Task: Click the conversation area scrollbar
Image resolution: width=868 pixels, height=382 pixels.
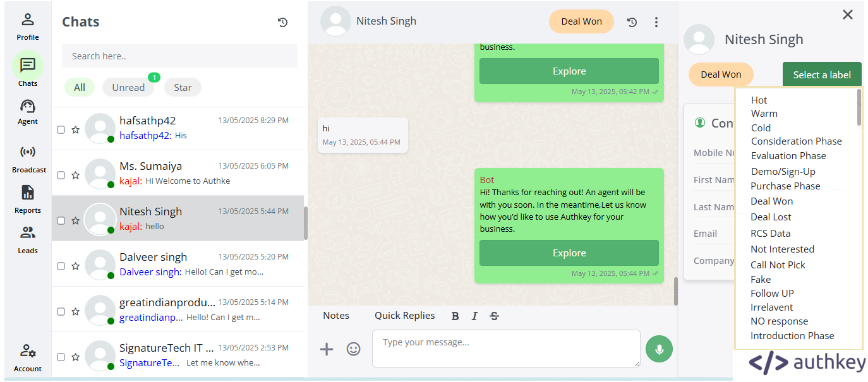Action: 676,291
